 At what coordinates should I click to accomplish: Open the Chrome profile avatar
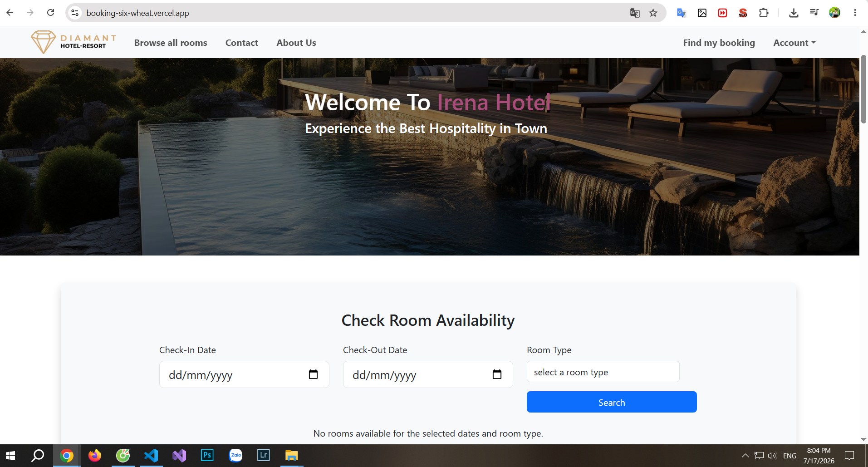tap(834, 13)
